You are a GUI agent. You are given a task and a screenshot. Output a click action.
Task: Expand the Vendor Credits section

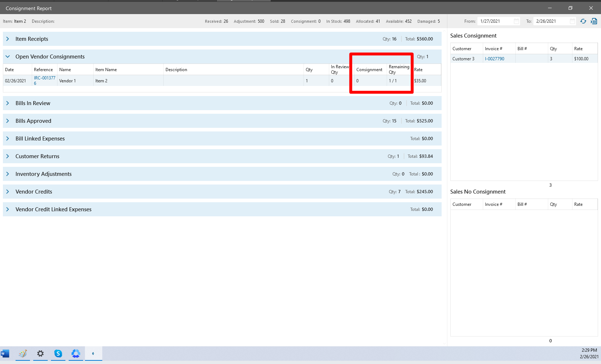tap(8, 192)
